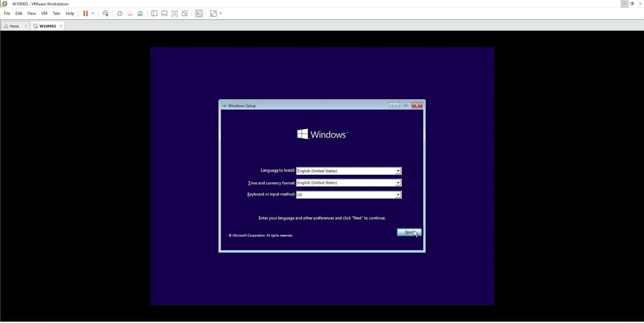This screenshot has width=644, height=323.
Task: Open the snapshot manager icon
Action: (x=140, y=14)
